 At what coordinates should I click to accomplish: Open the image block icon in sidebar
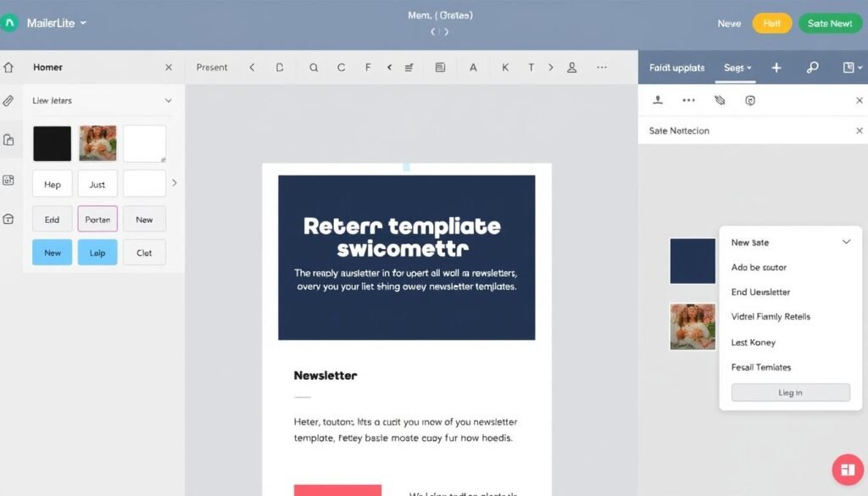[x=9, y=180]
